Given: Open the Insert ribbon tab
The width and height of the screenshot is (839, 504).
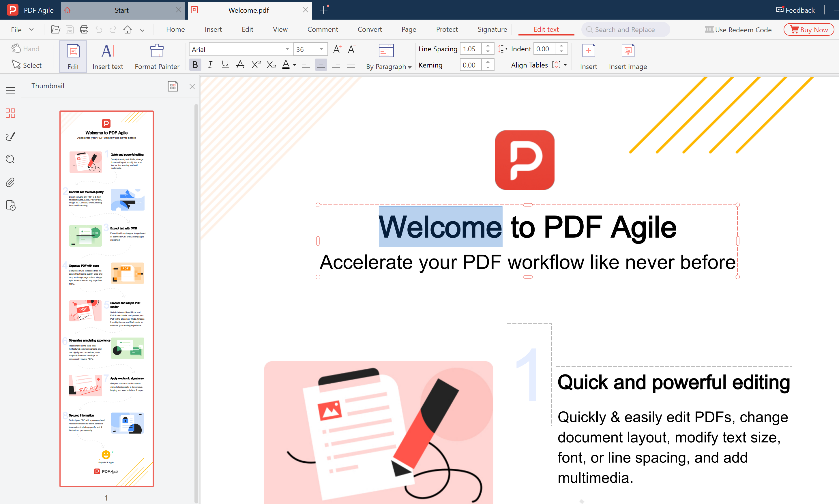Looking at the screenshot, I should pos(213,29).
